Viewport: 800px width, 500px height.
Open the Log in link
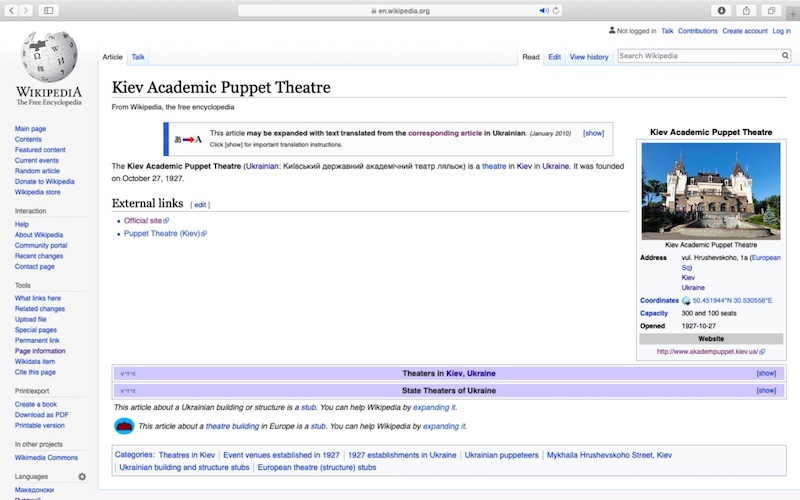[781, 31]
